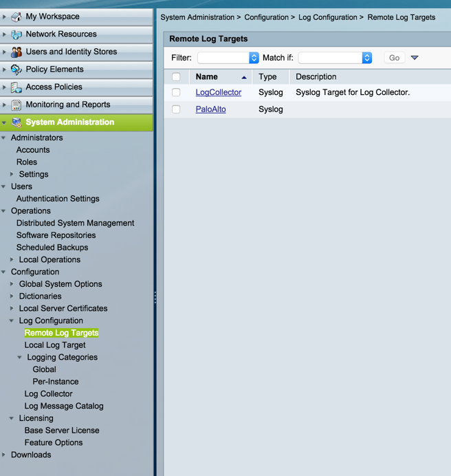Open the PaloAlto target link
This screenshot has width=451, height=476.
[210, 109]
